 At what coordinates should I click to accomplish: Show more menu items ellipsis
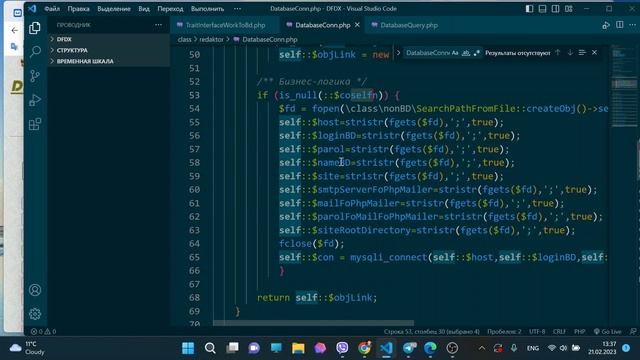238,9
